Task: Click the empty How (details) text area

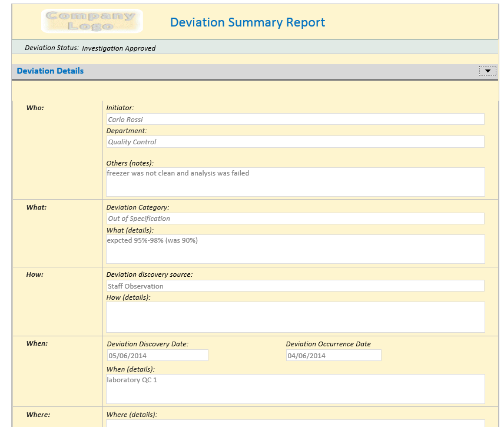Action: 295,317
